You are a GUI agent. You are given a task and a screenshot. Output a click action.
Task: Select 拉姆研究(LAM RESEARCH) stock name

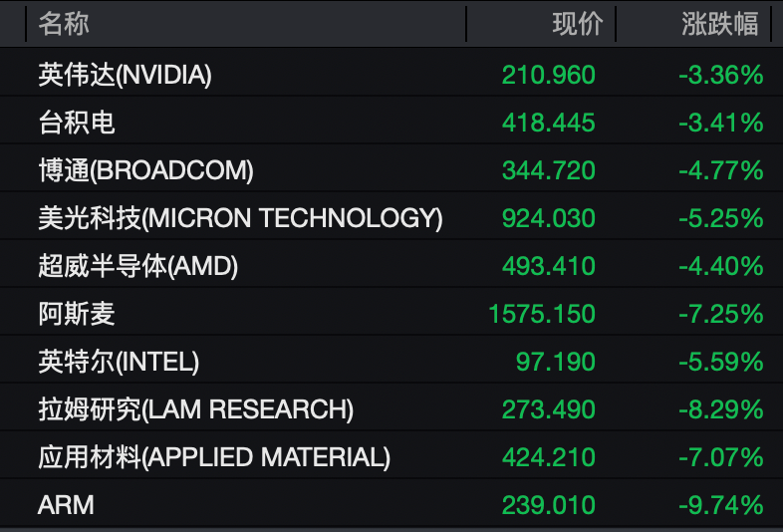(195, 409)
